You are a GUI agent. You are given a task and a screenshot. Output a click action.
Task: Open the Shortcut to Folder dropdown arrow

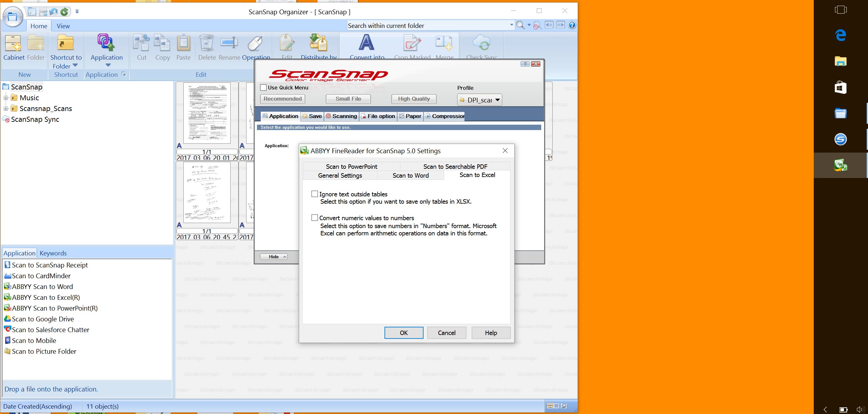coord(75,66)
